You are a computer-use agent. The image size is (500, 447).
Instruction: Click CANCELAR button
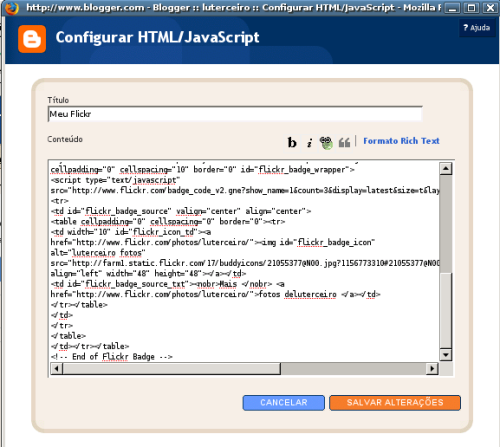click(284, 403)
